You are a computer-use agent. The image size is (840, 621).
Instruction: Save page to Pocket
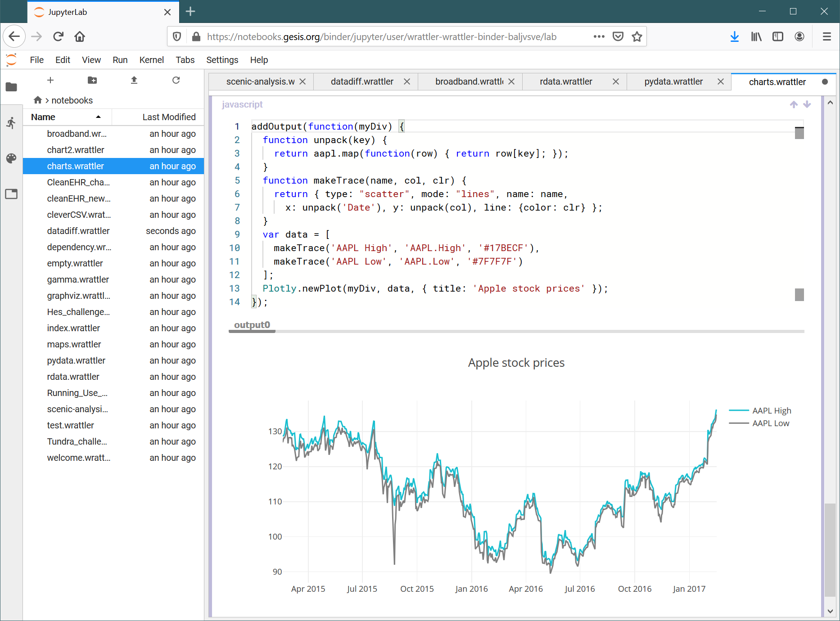[618, 36]
